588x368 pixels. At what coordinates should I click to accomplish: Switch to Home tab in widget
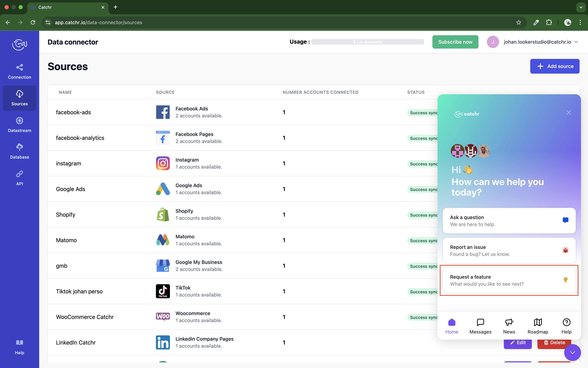pos(452,326)
